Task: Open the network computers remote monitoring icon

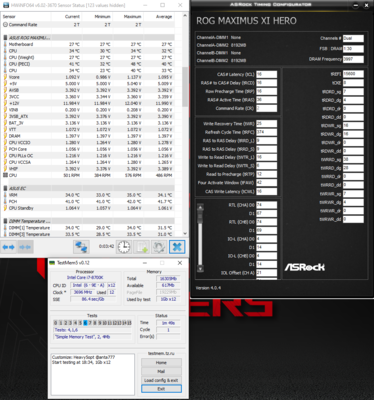Action: tap(81, 247)
